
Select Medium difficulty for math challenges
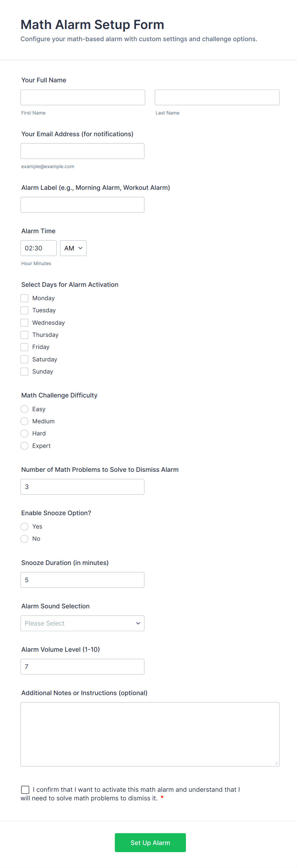24,421
